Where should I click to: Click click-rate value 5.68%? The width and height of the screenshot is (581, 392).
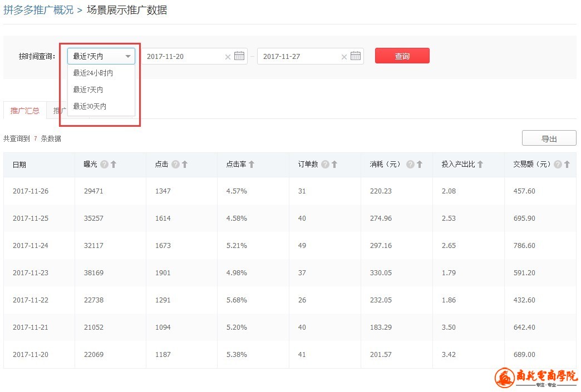237,300
